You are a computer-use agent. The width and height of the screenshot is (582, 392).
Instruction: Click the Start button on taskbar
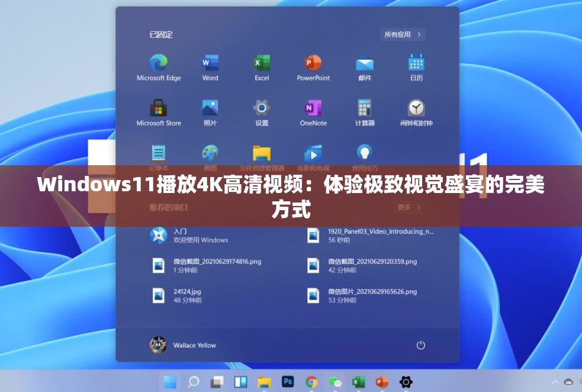pos(170,381)
